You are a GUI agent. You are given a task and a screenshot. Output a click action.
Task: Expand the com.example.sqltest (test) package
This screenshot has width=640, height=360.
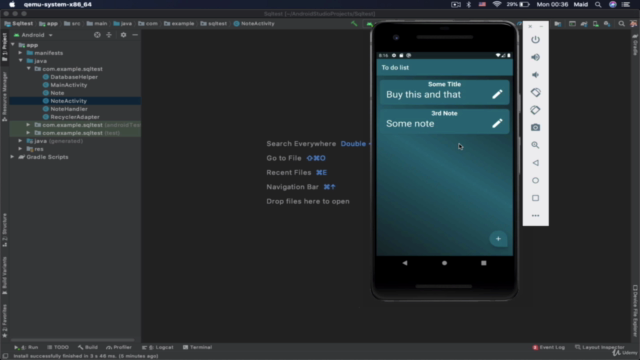29,133
